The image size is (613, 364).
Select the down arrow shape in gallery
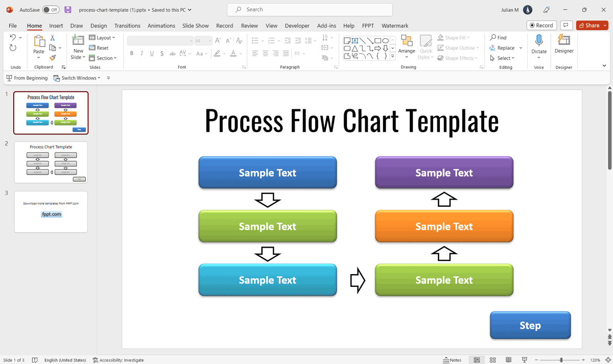pos(386,48)
